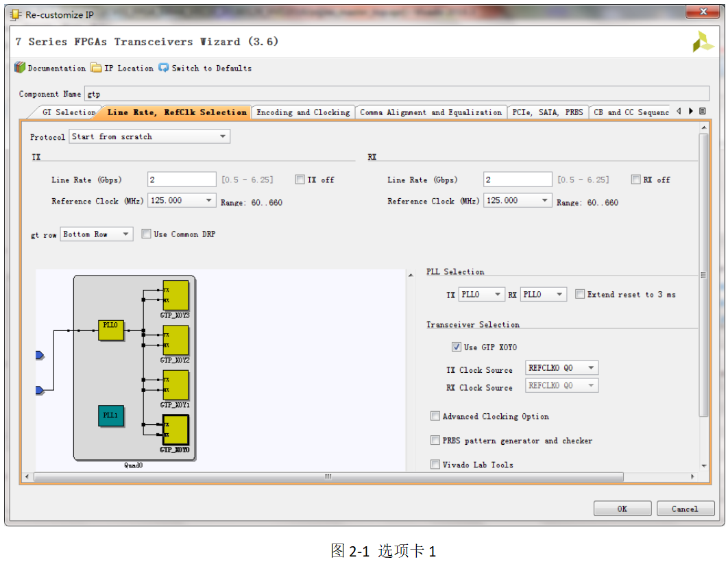This screenshot has height=562, width=728.
Task: Open the Comma Alignment and Equalization tab
Action: (x=431, y=112)
